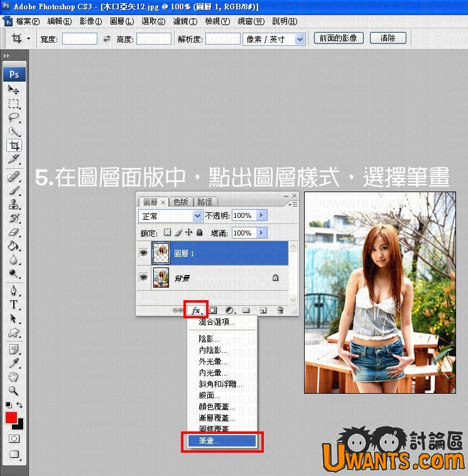Add a layer mask from panel bottom

pyautogui.click(x=213, y=310)
